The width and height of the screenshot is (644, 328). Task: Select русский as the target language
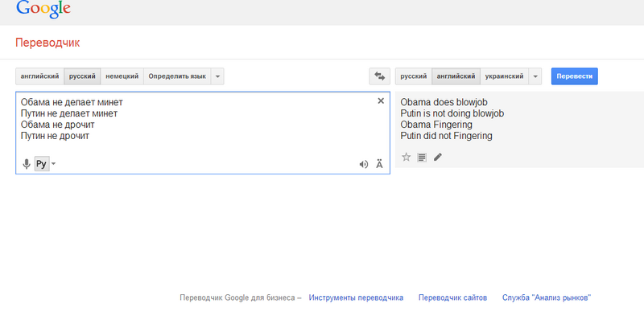(x=414, y=76)
